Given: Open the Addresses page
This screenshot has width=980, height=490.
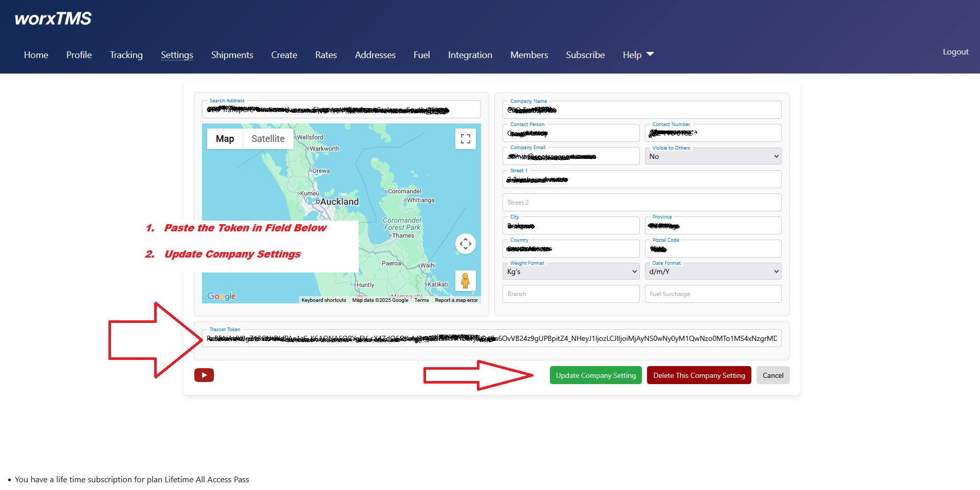Looking at the screenshot, I should point(375,55).
